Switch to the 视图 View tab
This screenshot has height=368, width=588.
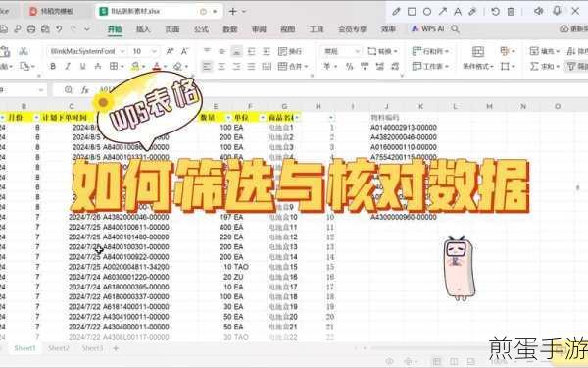(287, 29)
